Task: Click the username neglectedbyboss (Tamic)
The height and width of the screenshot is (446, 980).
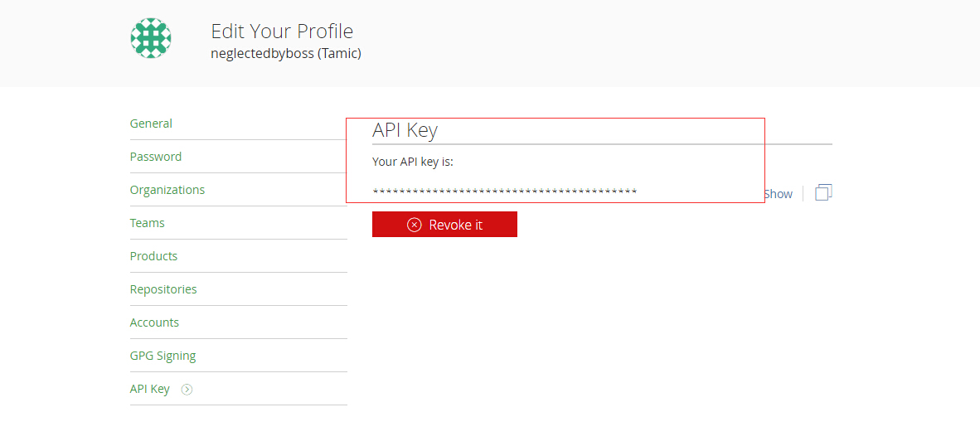Action: (x=286, y=53)
